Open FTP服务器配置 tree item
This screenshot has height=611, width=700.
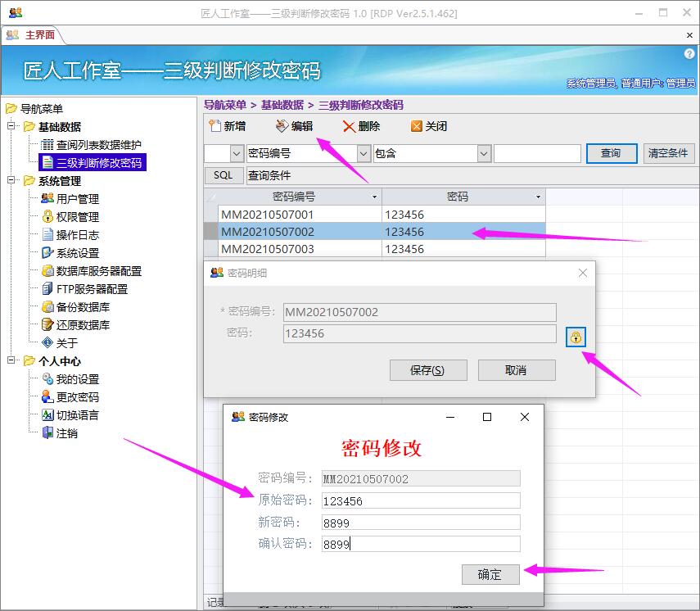(84, 289)
